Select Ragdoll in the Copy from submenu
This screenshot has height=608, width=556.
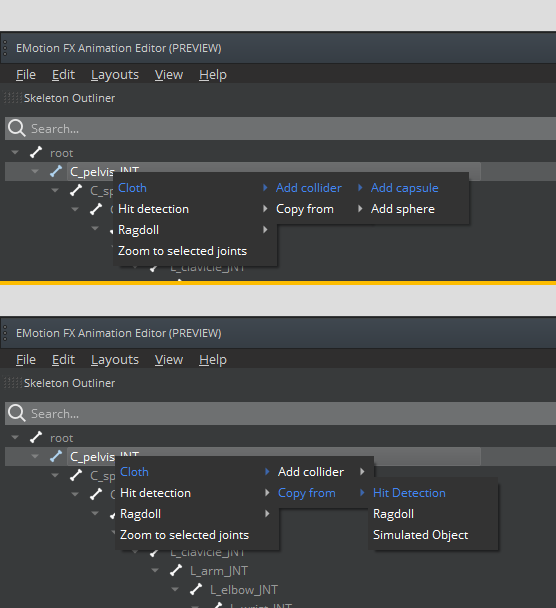point(393,514)
